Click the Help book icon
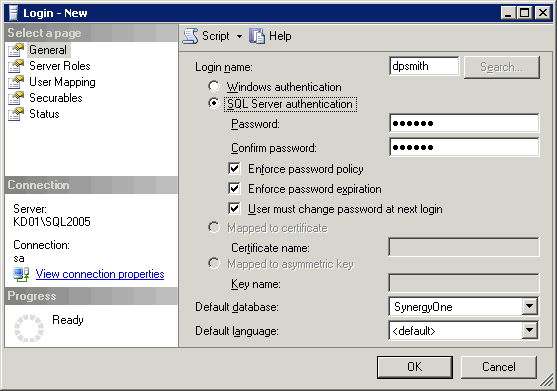Screen dimensions: 557x391 (257, 36)
